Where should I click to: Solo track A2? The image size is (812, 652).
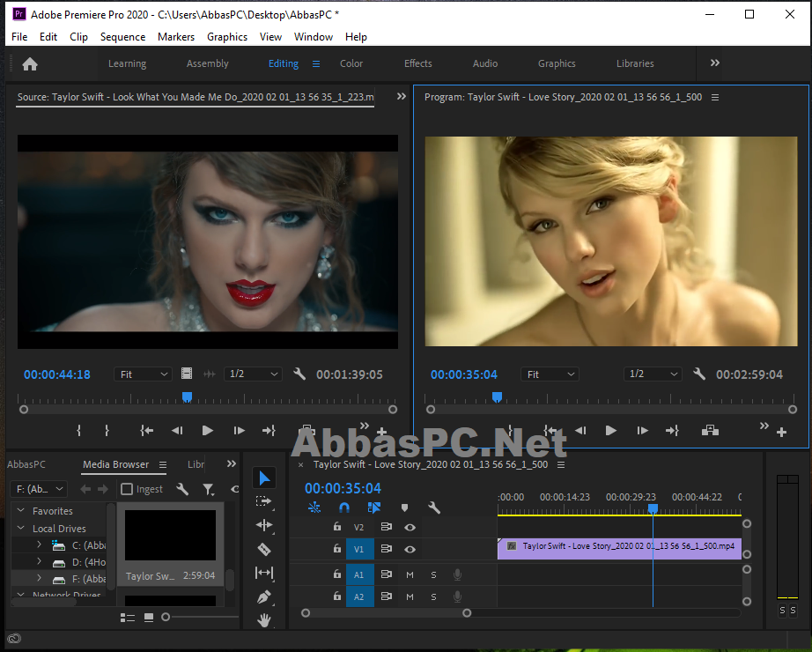pos(433,597)
